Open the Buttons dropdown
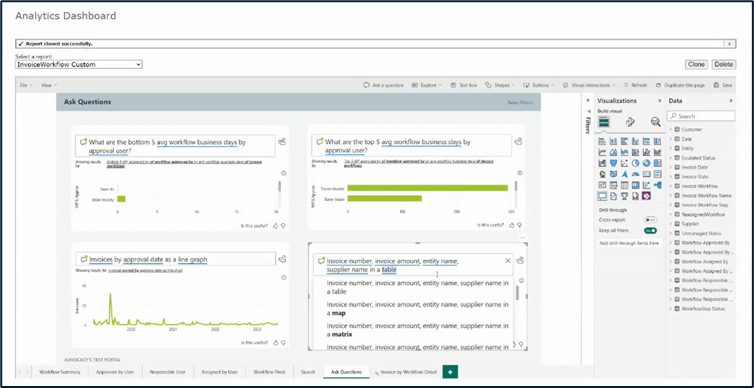Viewport: 754px width, 388px height. [x=539, y=85]
